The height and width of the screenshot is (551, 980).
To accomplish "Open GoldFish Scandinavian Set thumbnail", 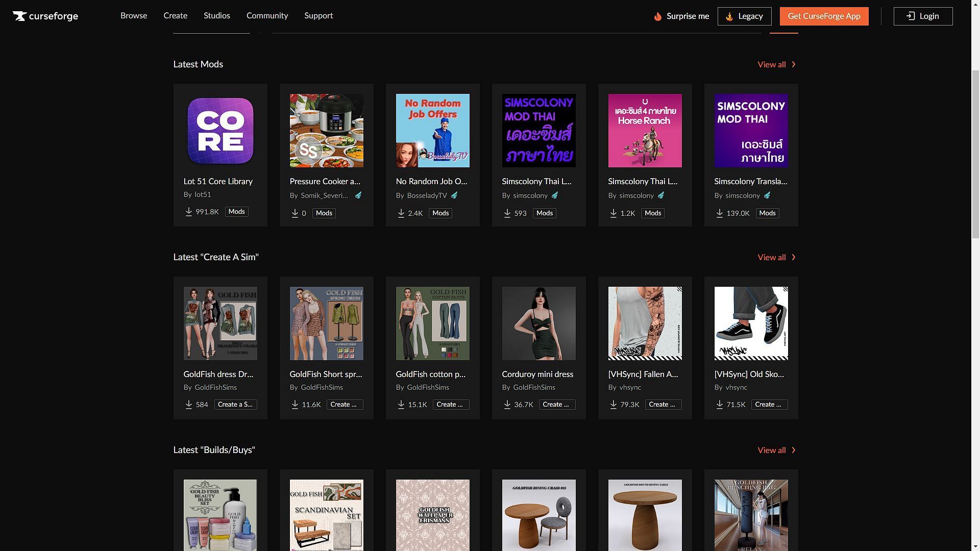I will 327,515.
